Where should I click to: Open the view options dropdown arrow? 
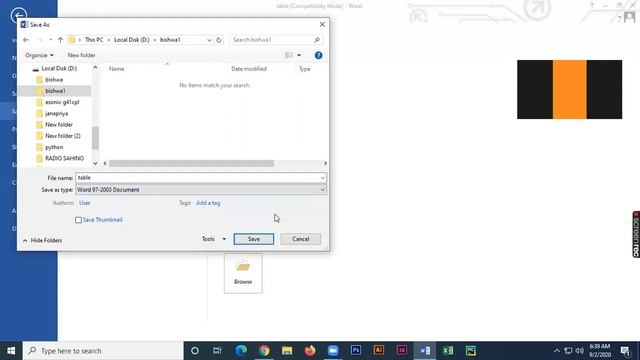pos(299,55)
